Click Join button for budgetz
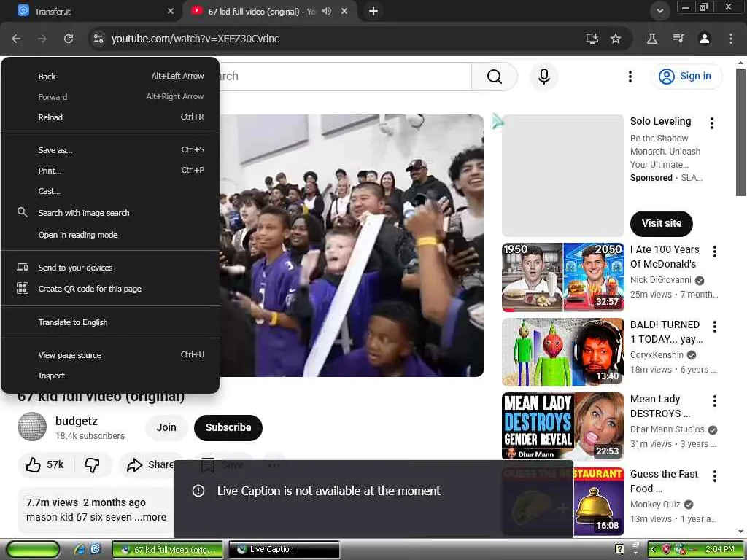 coord(166,427)
